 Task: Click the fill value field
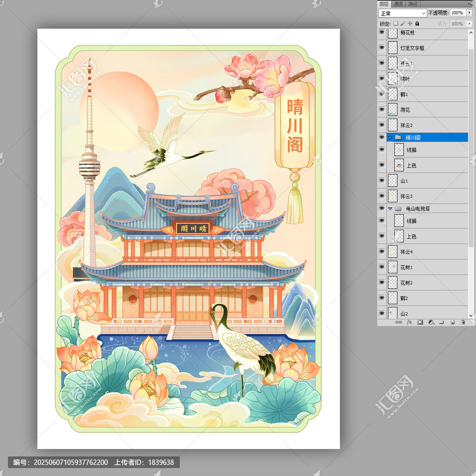[457, 24]
